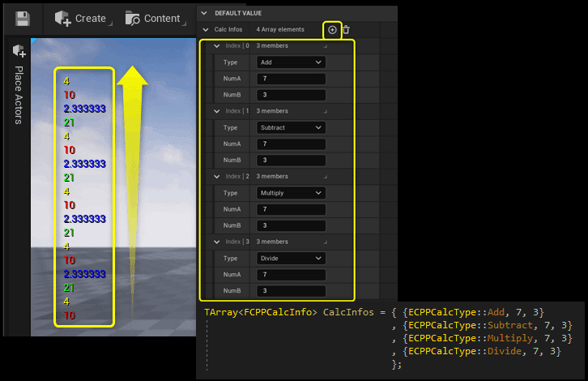Click NumB field of Index 0
The height and width of the screenshot is (381, 588).
(x=291, y=95)
